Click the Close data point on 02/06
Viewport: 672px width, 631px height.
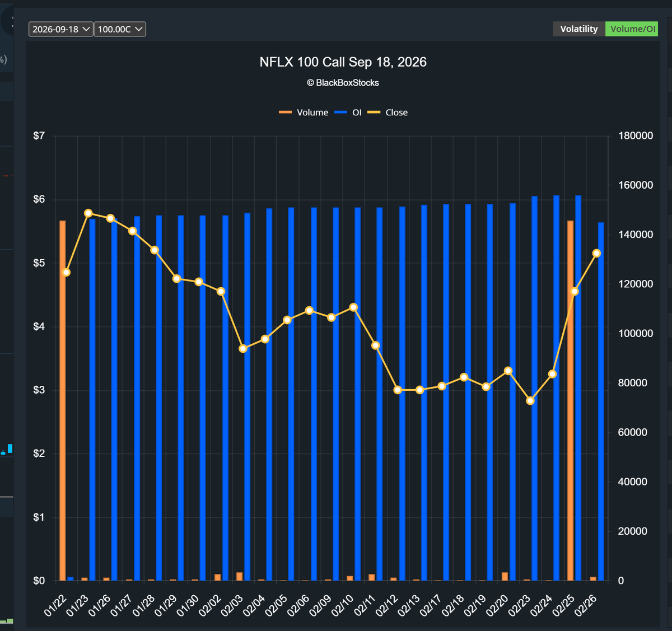(309, 311)
